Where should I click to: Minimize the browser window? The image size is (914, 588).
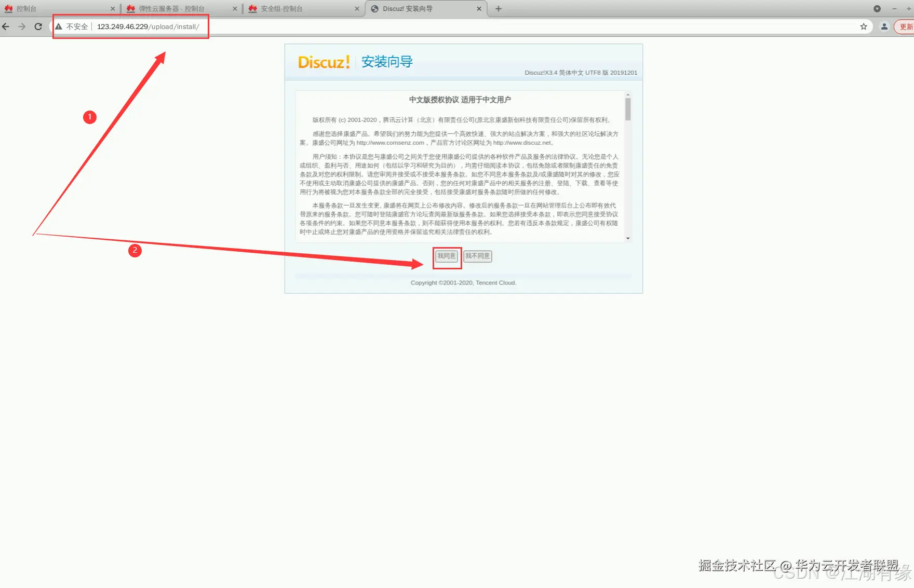895,9
